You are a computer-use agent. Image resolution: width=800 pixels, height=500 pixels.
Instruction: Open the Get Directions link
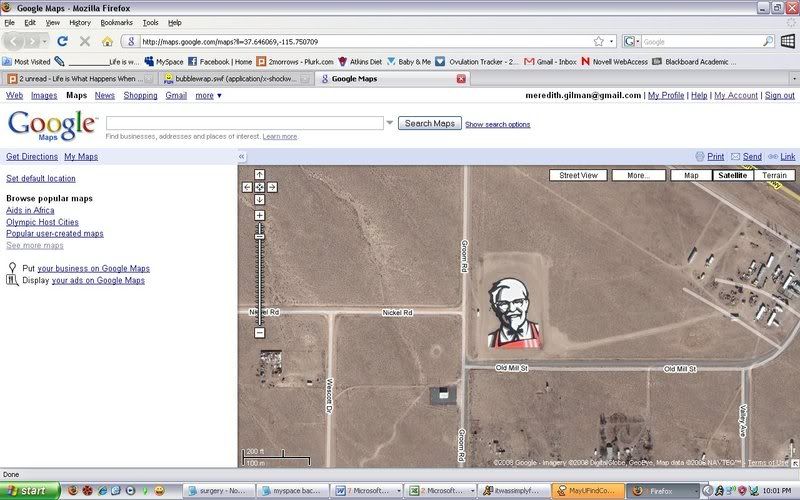tap(32, 157)
